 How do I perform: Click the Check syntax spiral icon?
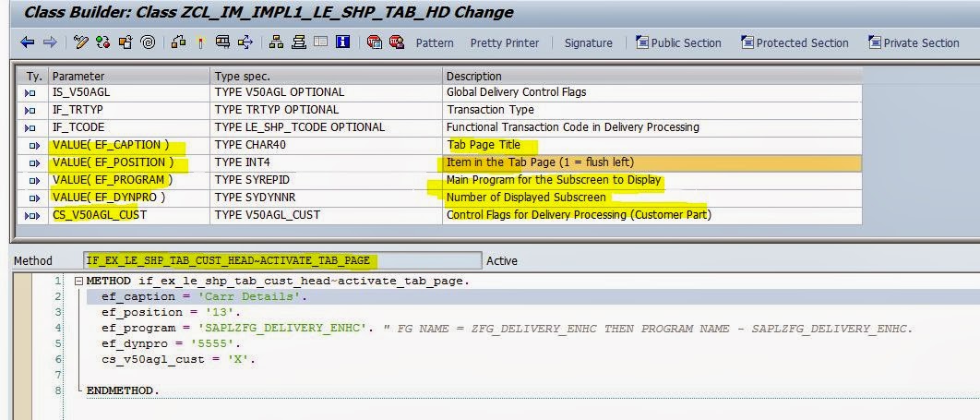(148, 42)
